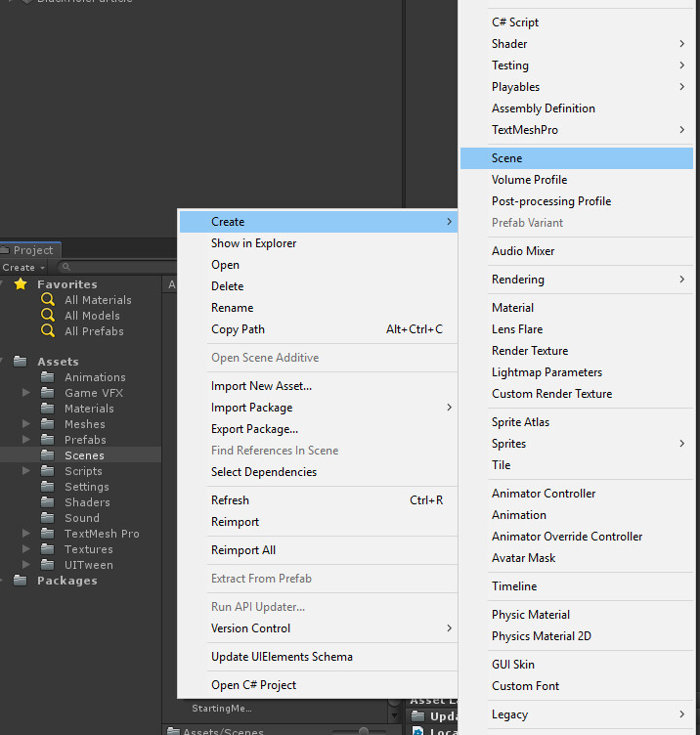The width and height of the screenshot is (700, 735).
Task: Click the Animations folder icon
Action: 47,376
